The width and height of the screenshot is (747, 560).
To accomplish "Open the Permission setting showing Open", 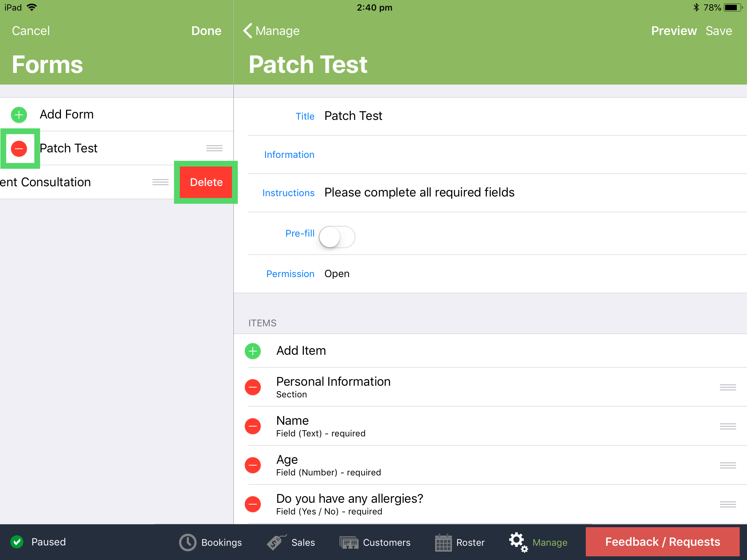I will click(x=337, y=274).
